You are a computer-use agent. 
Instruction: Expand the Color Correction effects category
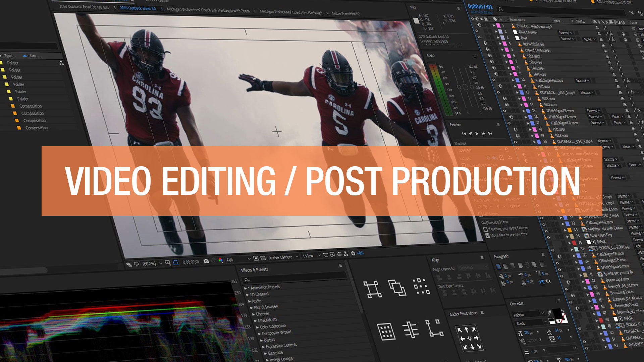click(x=258, y=327)
